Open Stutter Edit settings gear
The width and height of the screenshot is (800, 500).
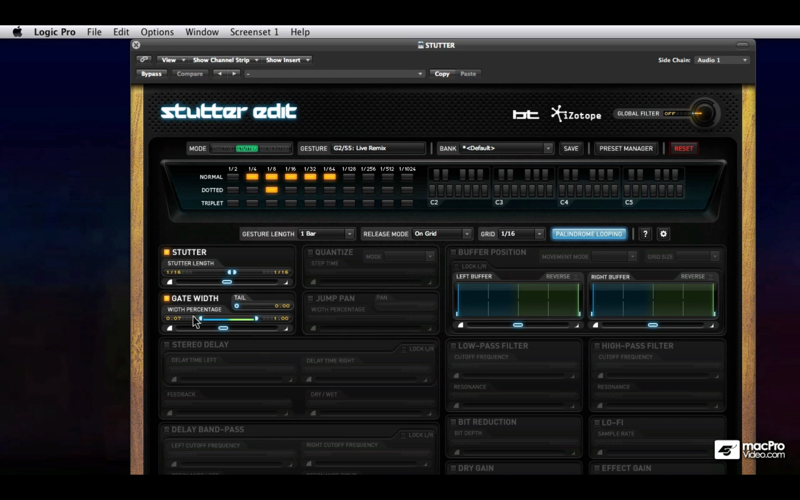tap(663, 234)
